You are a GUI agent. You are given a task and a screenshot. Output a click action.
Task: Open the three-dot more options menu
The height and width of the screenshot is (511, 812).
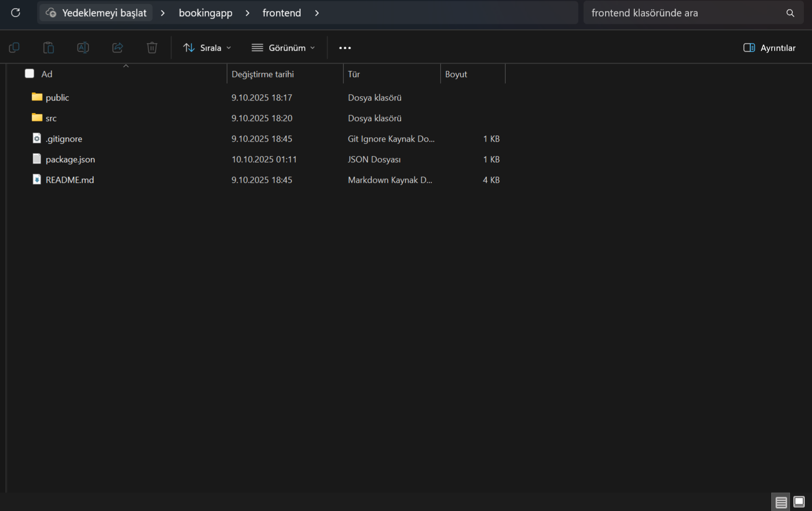coord(345,47)
